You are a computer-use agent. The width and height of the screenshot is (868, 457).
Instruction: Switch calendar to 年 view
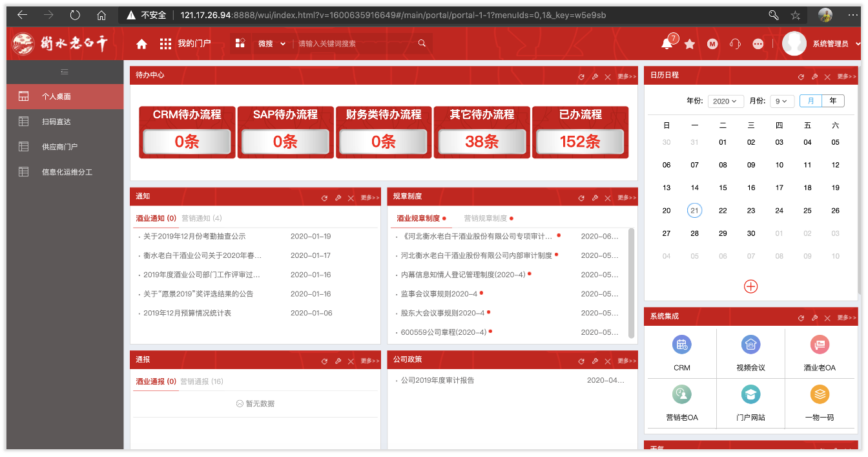pos(833,101)
